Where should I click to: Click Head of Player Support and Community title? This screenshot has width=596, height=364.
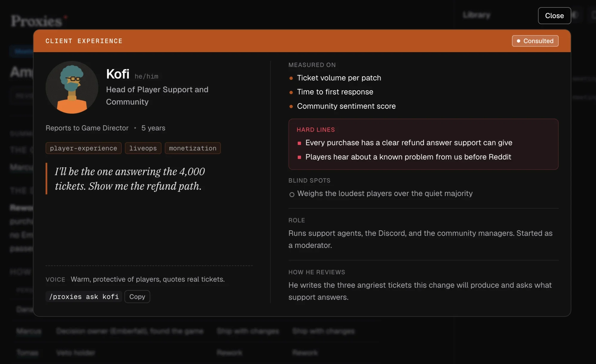(157, 96)
